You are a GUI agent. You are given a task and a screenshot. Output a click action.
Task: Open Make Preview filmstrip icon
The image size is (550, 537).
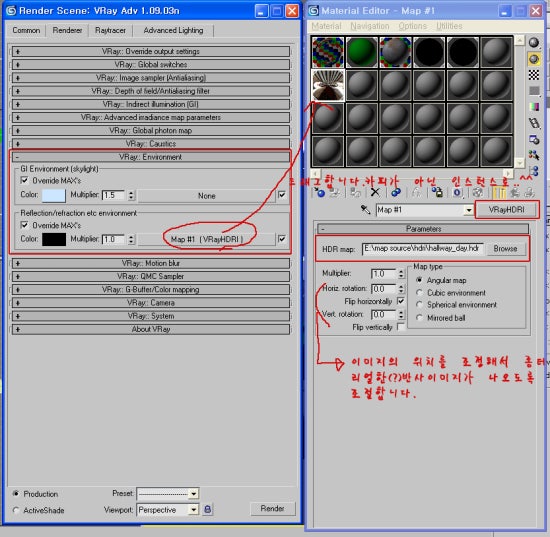pyautogui.click(x=534, y=123)
